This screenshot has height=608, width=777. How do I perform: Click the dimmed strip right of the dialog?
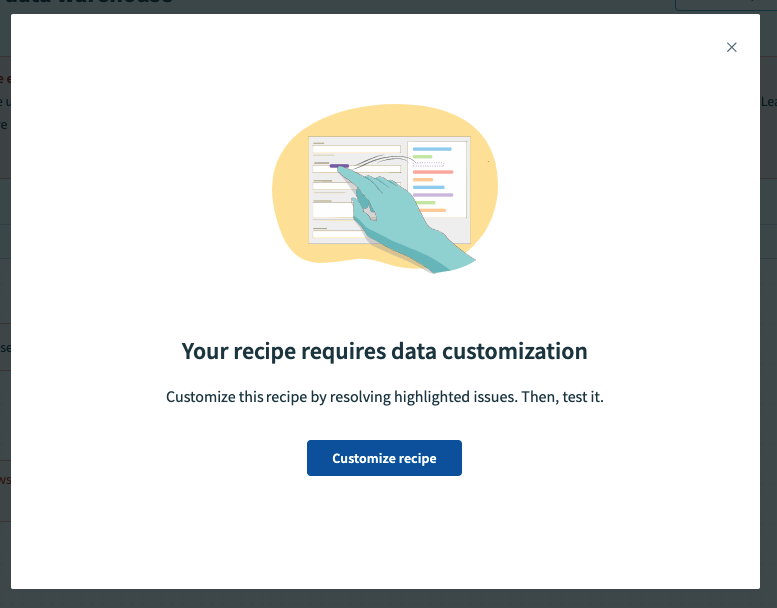tap(768, 300)
